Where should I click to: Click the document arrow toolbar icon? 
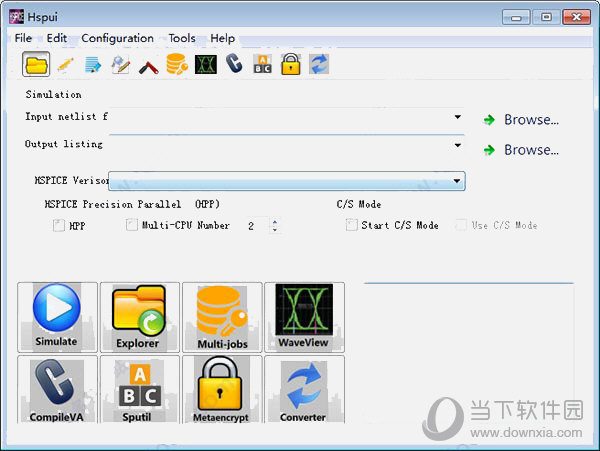tap(93, 64)
